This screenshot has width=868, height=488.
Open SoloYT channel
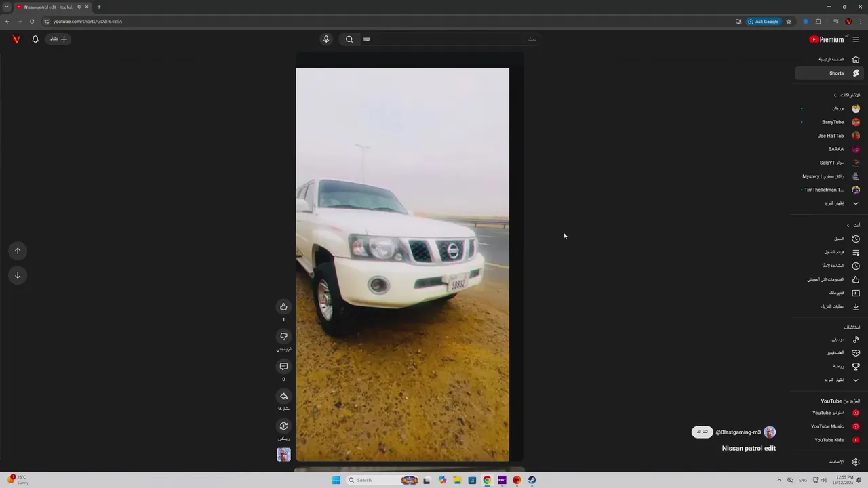(x=828, y=163)
